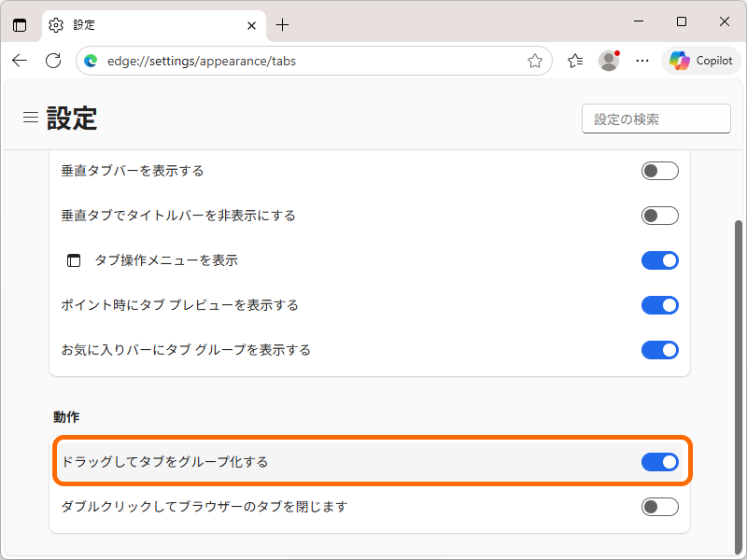Click the Edge site info icon in address bar
Image resolution: width=747 pixels, height=560 pixels.
click(90, 60)
